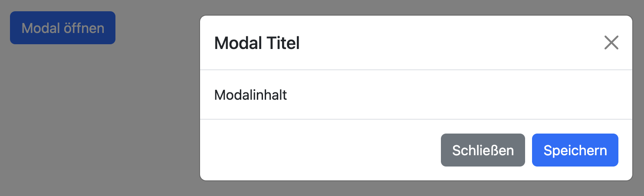Click the Modalinhalt body text
644x196 pixels.
point(250,95)
